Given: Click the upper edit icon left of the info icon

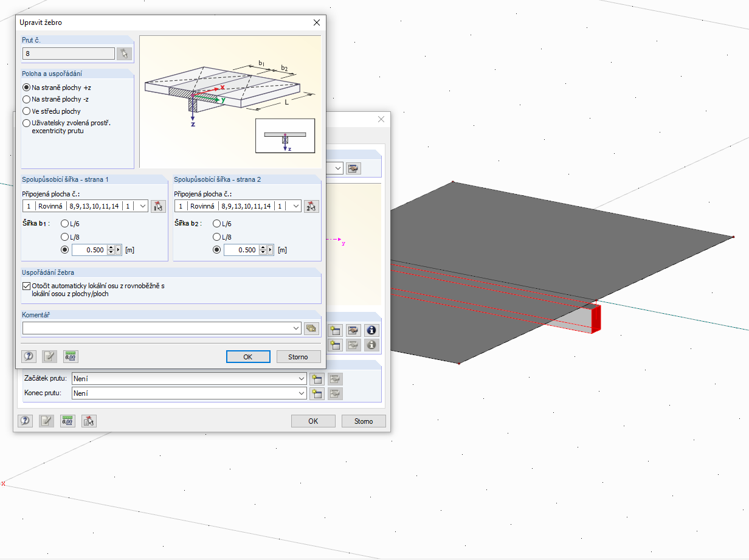Looking at the screenshot, I should coord(353,331).
